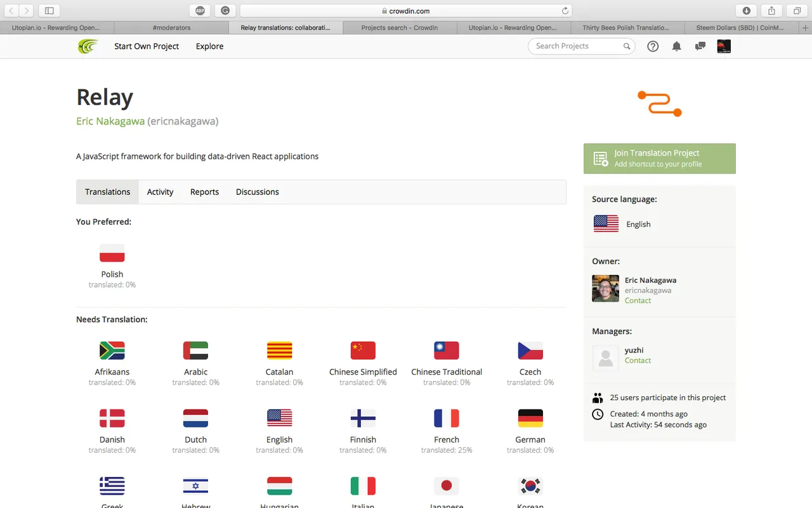Click the Safari share icon
The width and height of the screenshot is (812, 508).
pos(772,10)
